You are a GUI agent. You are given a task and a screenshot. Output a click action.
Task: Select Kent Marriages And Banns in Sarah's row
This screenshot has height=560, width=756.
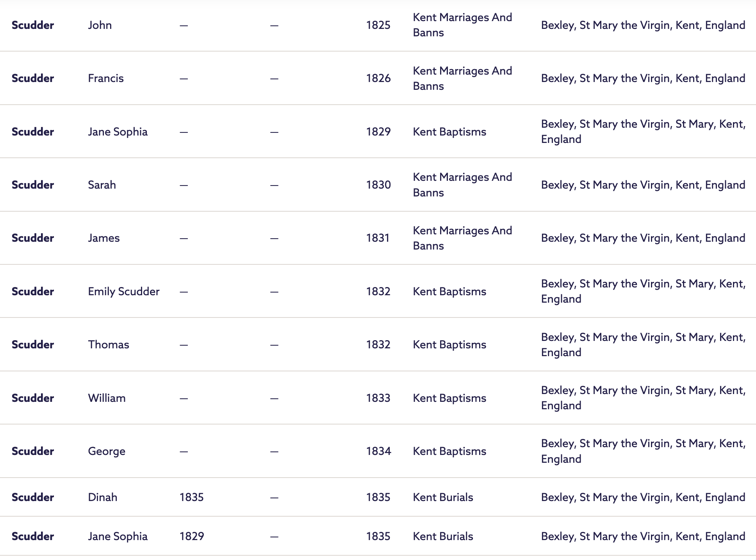point(462,185)
